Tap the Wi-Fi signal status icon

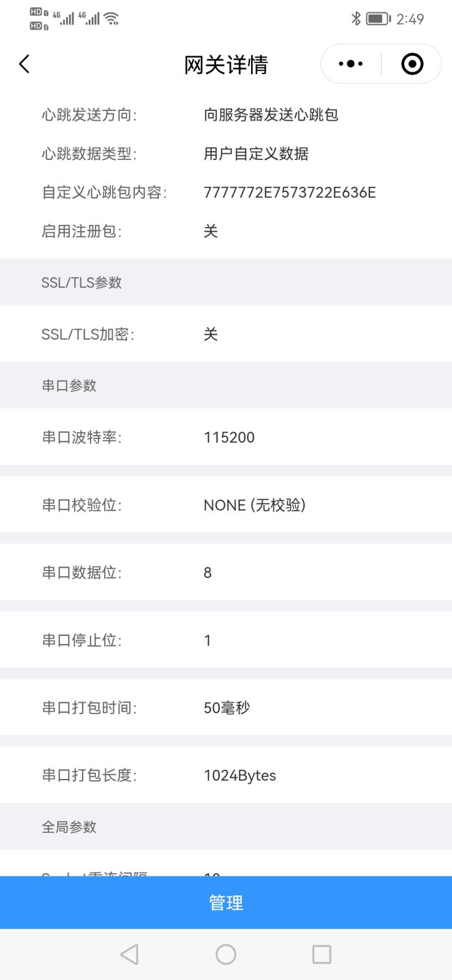(x=111, y=19)
